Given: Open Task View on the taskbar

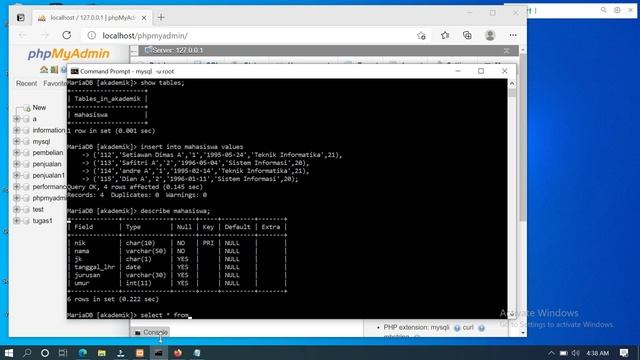Looking at the screenshot, I should tap(63, 353).
